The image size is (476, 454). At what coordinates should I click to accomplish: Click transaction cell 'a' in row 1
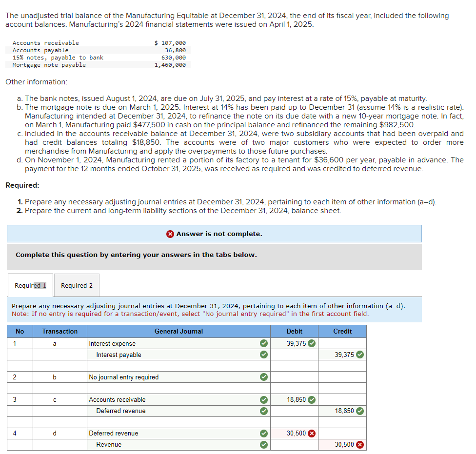pos(60,343)
